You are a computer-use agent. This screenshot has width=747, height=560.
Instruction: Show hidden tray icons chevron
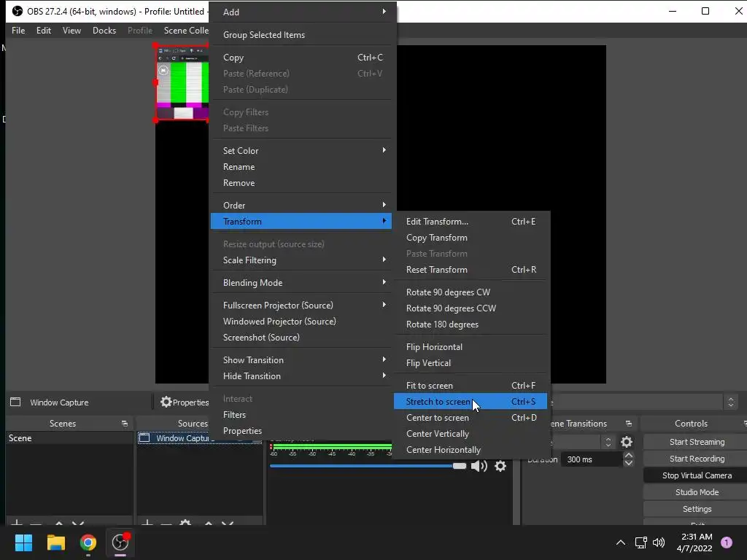(621, 542)
